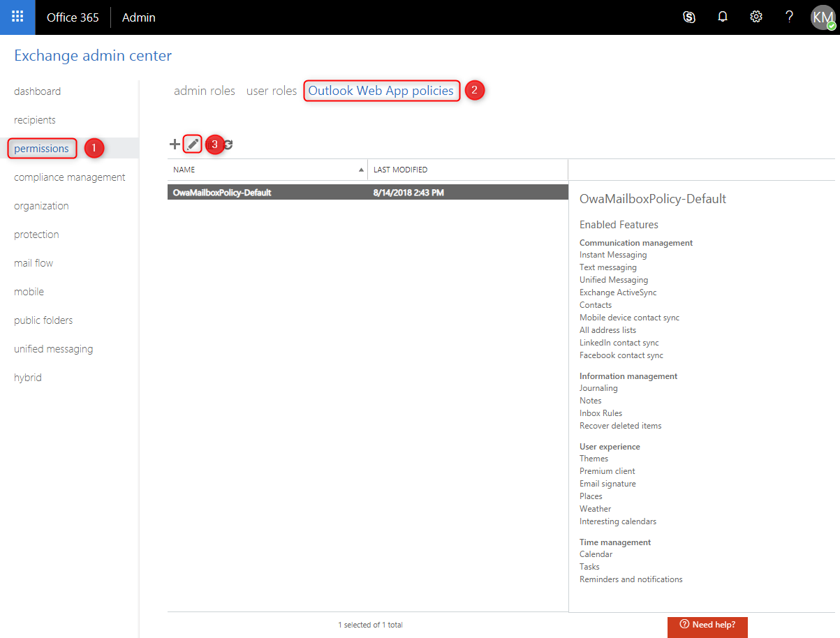Click the OwaMailboxPolicy-Default details heading

click(x=653, y=199)
